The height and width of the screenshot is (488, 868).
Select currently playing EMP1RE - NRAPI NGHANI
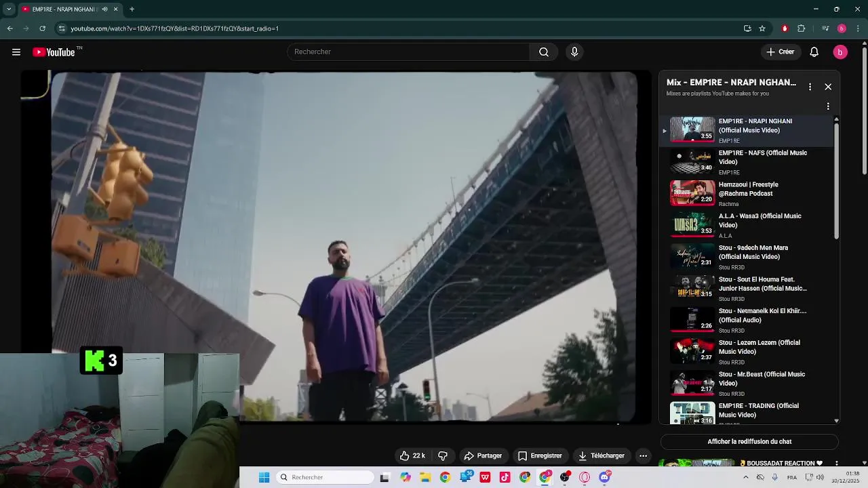(746, 130)
